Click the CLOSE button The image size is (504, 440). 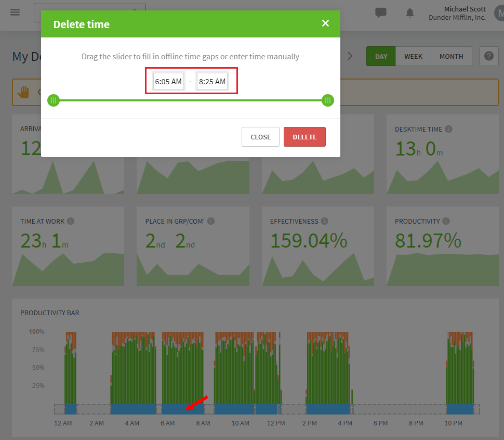[x=260, y=136]
